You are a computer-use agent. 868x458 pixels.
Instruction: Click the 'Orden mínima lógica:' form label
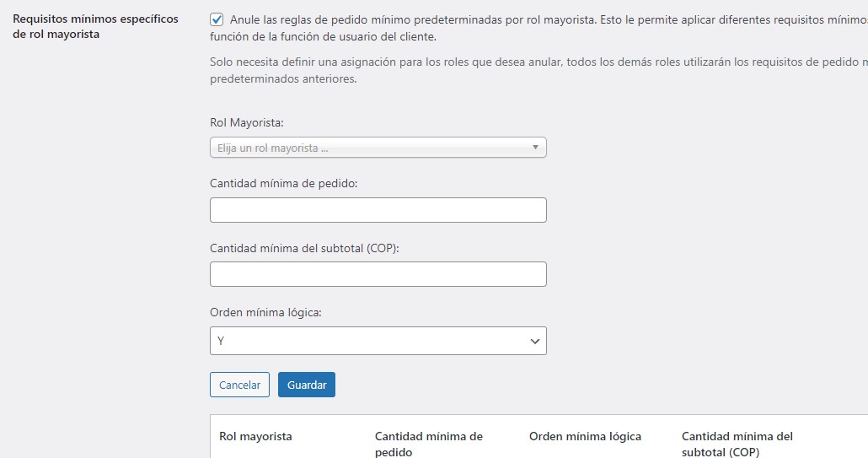point(265,313)
